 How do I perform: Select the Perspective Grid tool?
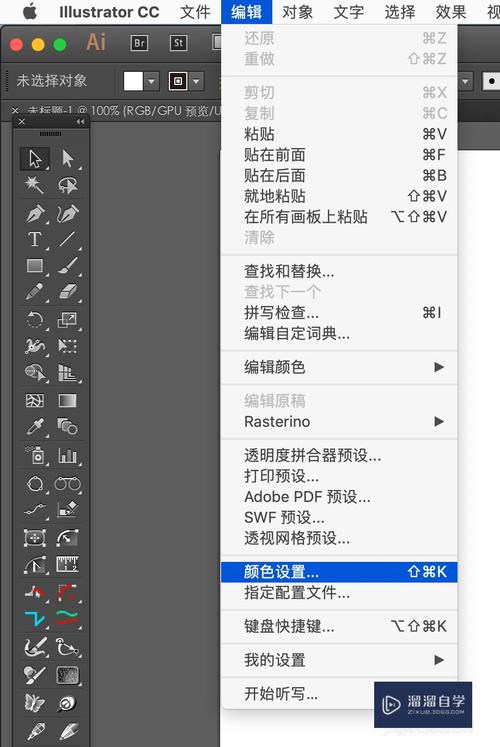click(68, 373)
